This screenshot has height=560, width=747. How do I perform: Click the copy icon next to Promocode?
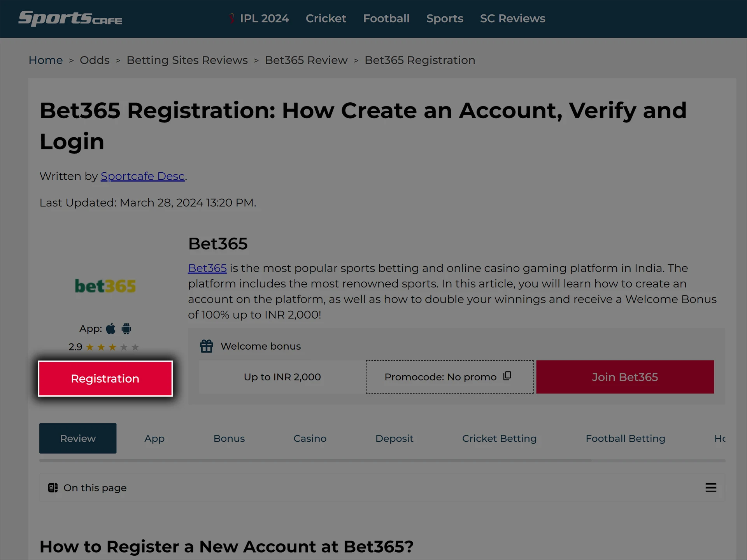point(508,376)
